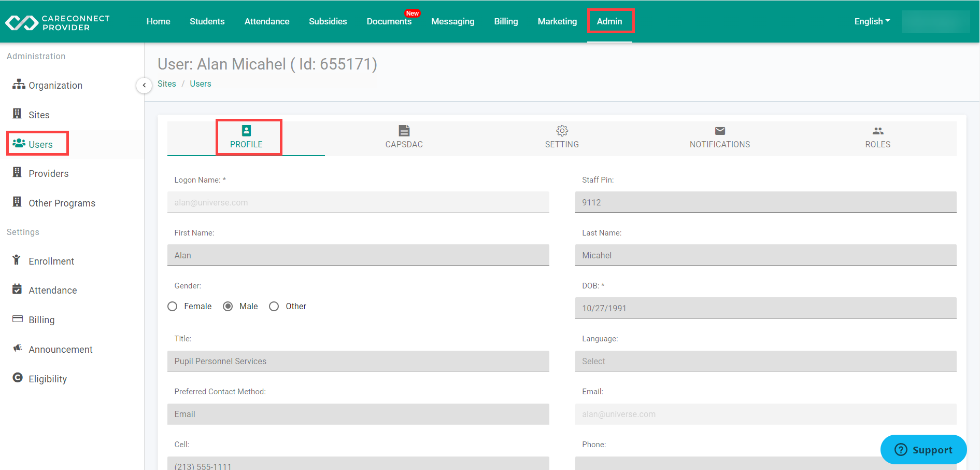Open the Home menu
The width and height of the screenshot is (980, 470).
[x=158, y=21]
